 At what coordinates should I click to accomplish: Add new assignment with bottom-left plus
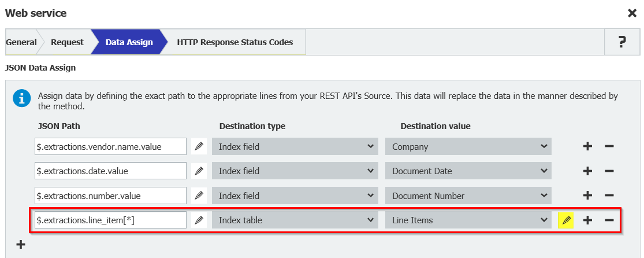[21, 245]
